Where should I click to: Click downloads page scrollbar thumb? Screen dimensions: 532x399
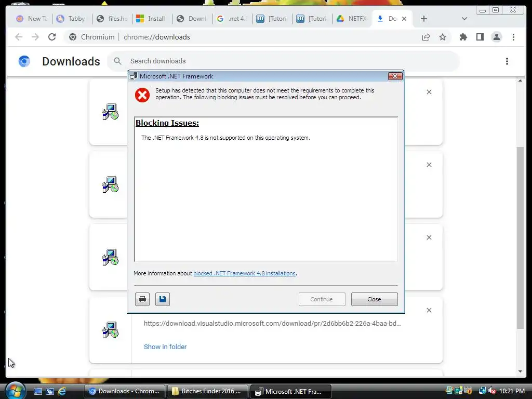coord(521,237)
